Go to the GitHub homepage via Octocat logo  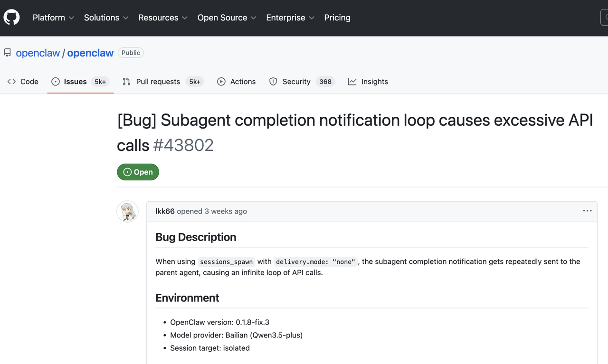tap(11, 18)
